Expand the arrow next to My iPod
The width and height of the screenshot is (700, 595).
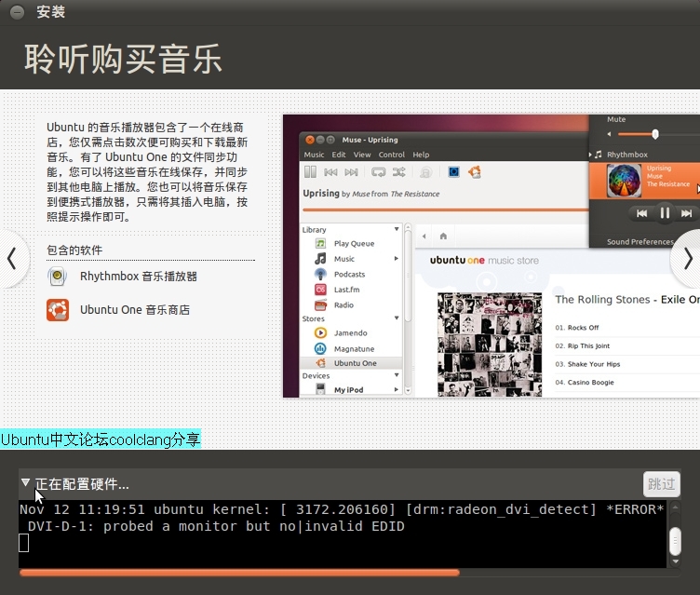pos(396,389)
